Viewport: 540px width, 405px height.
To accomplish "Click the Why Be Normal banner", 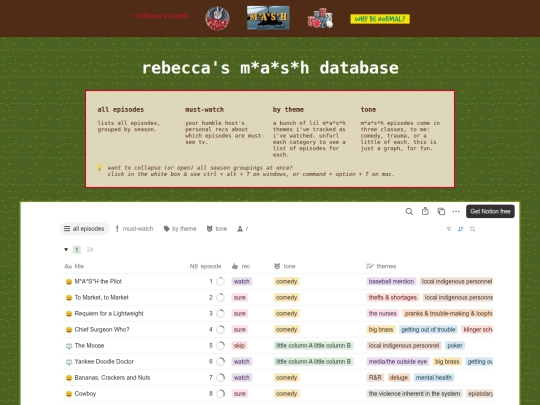I will coord(380,19).
